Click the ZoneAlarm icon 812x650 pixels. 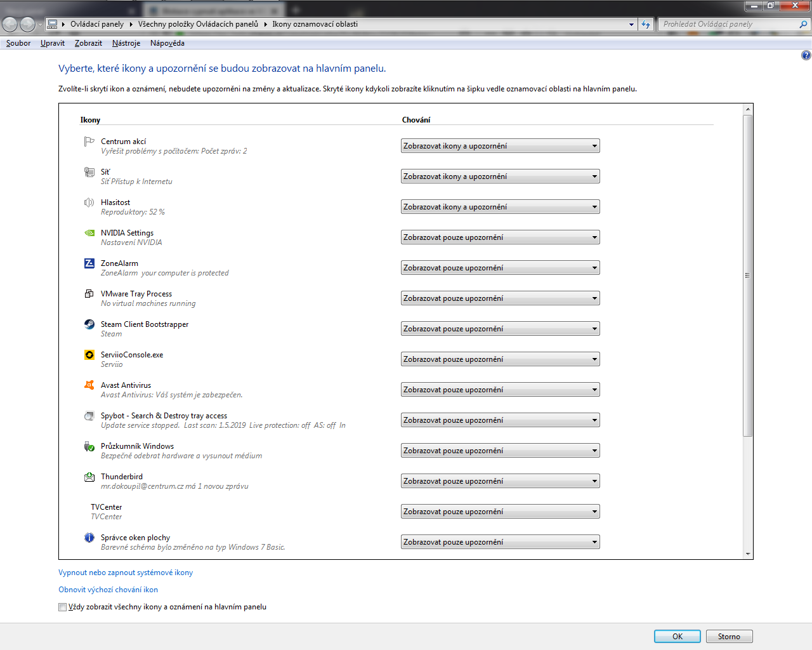click(89, 263)
